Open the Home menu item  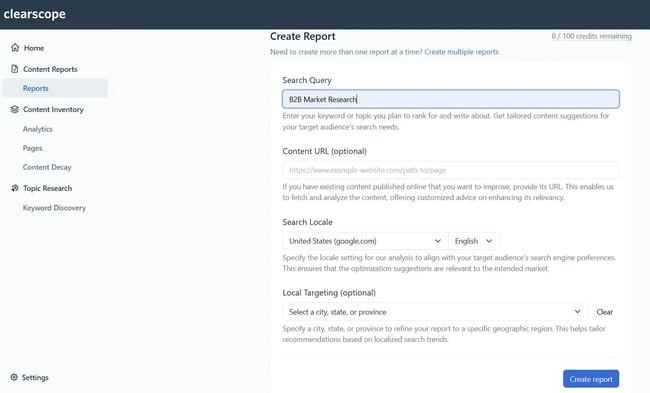[x=34, y=48]
